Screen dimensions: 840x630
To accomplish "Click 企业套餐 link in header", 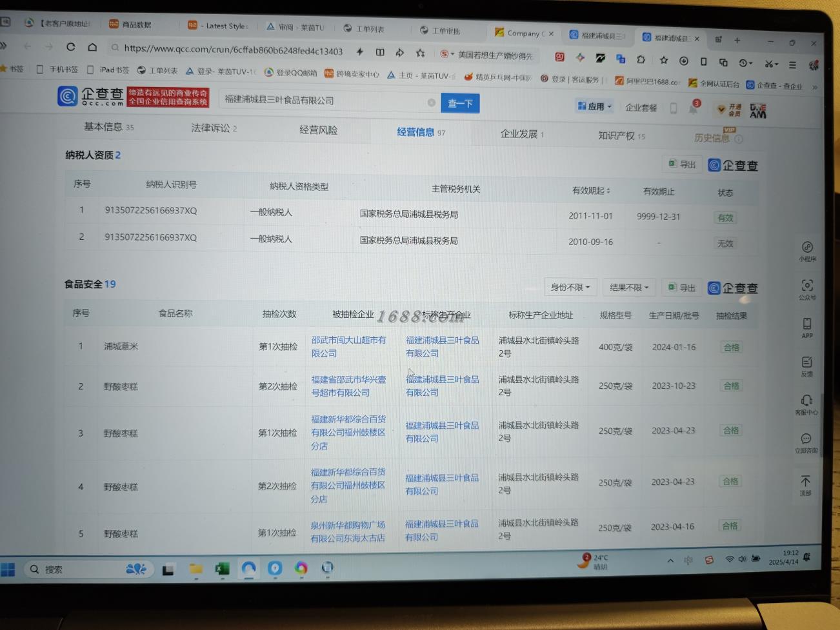I will click(641, 108).
